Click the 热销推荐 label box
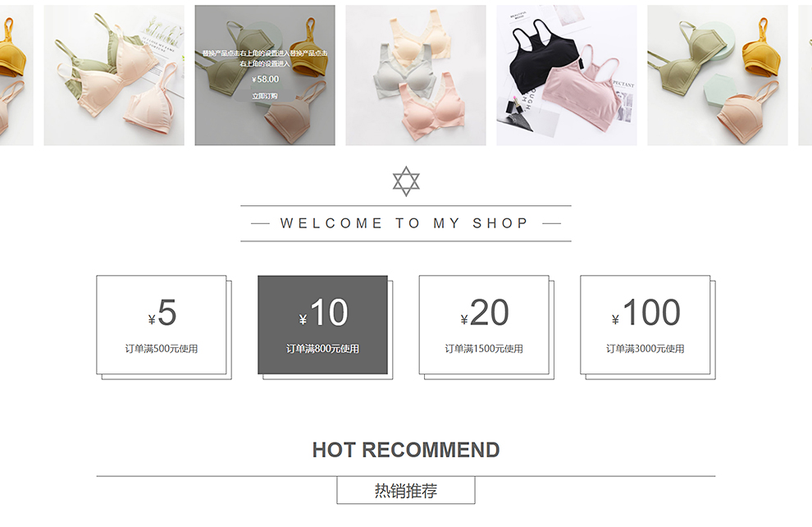The height and width of the screenshot is (527, 812). tap(406, 490)
